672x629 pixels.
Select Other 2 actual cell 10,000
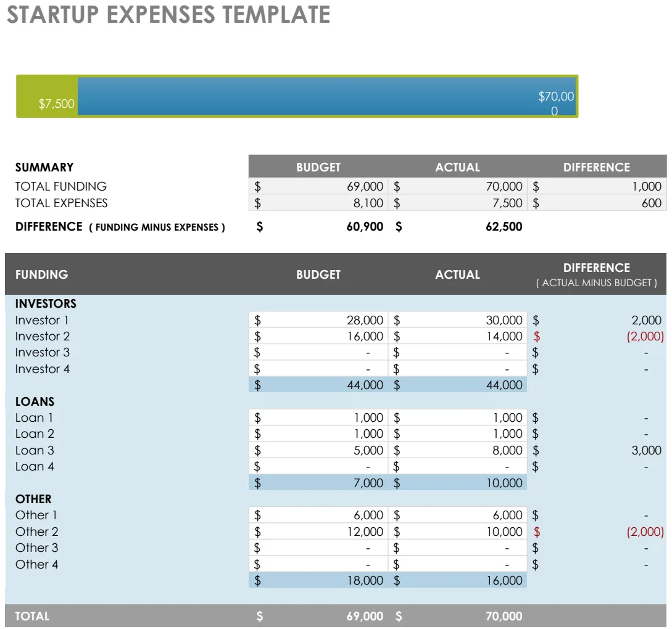point(458,532)
